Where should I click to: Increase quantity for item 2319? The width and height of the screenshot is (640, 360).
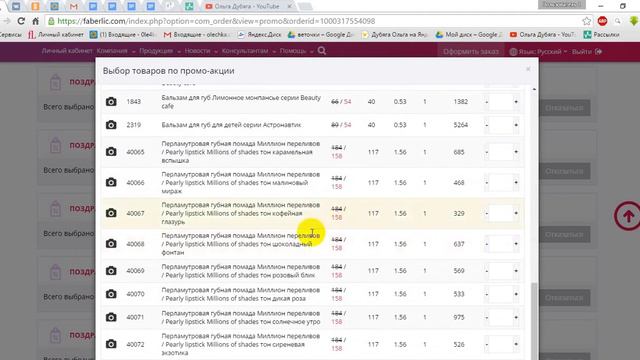point(516,125)
